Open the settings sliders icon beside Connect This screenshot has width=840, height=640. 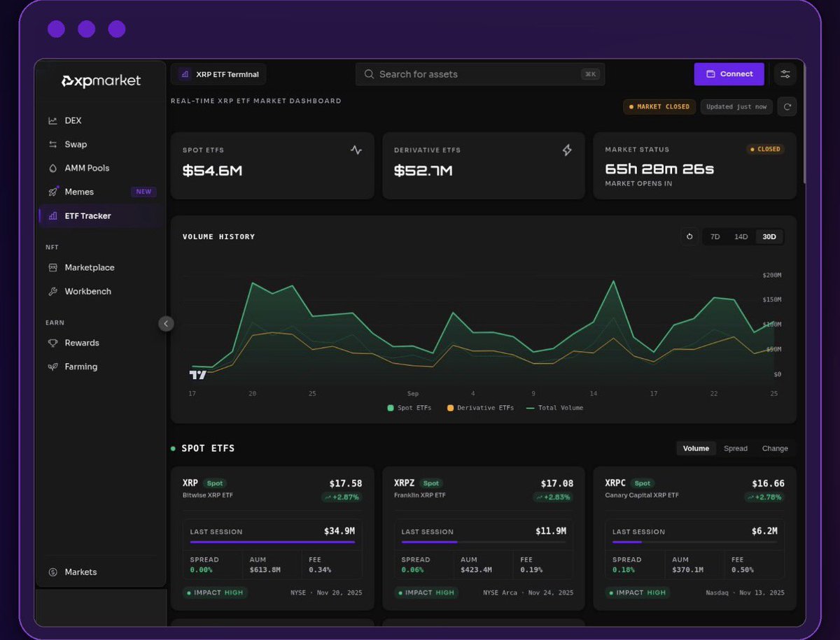(785, 74)
